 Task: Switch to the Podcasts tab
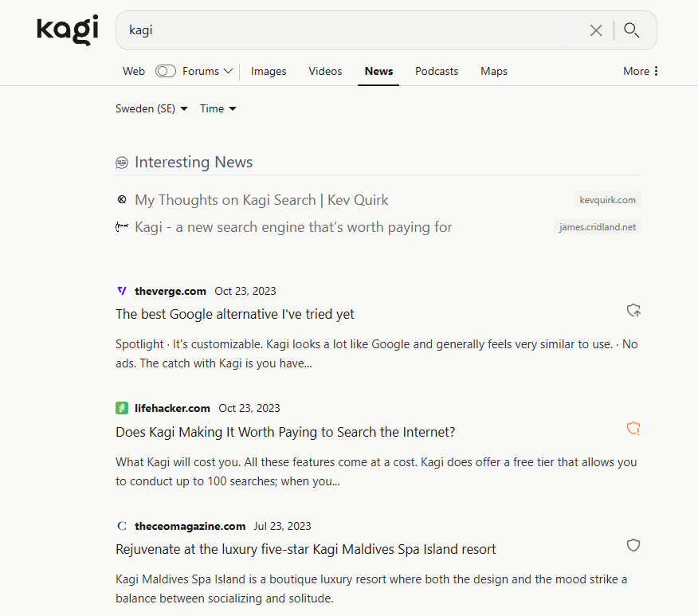437,71
